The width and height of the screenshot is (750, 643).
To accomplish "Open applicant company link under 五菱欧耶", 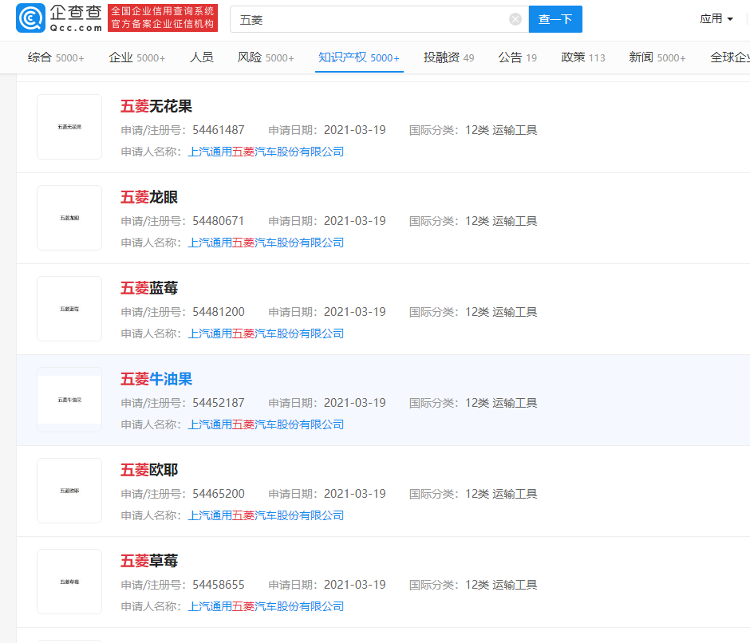I will 266,515.
